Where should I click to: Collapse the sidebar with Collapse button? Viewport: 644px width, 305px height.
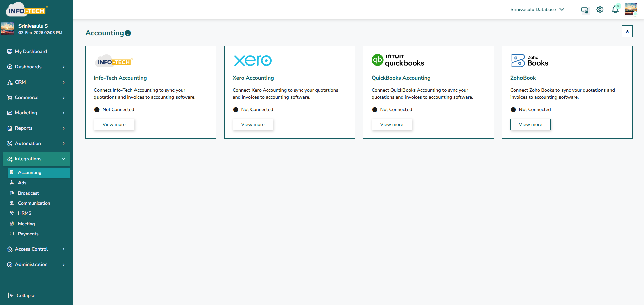[22, 295]
